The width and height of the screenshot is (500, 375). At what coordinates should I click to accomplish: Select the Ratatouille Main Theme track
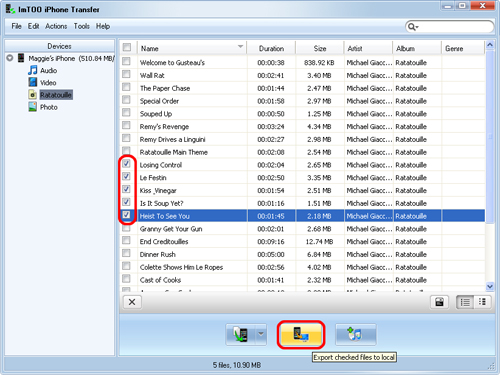(x=302, y=152)
